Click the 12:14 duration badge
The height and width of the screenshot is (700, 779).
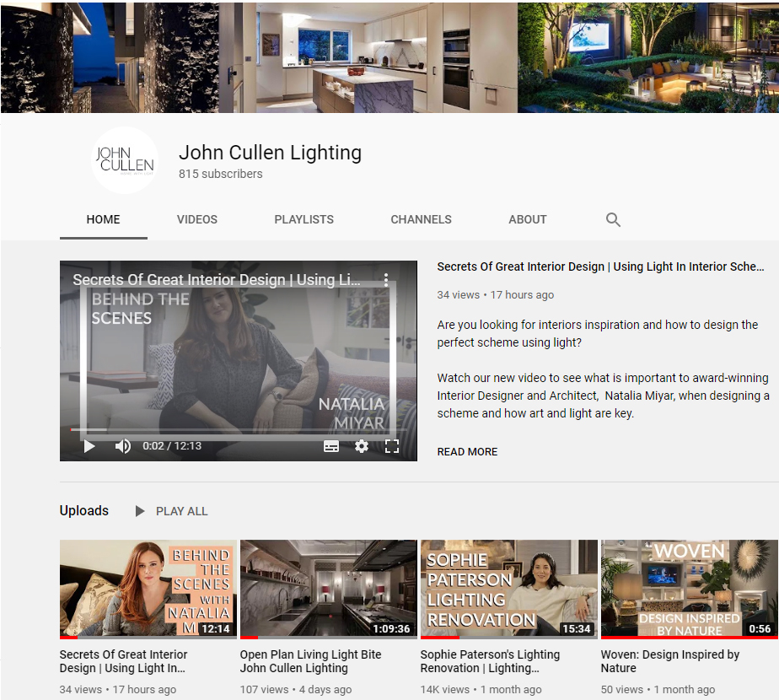point(216,629)
